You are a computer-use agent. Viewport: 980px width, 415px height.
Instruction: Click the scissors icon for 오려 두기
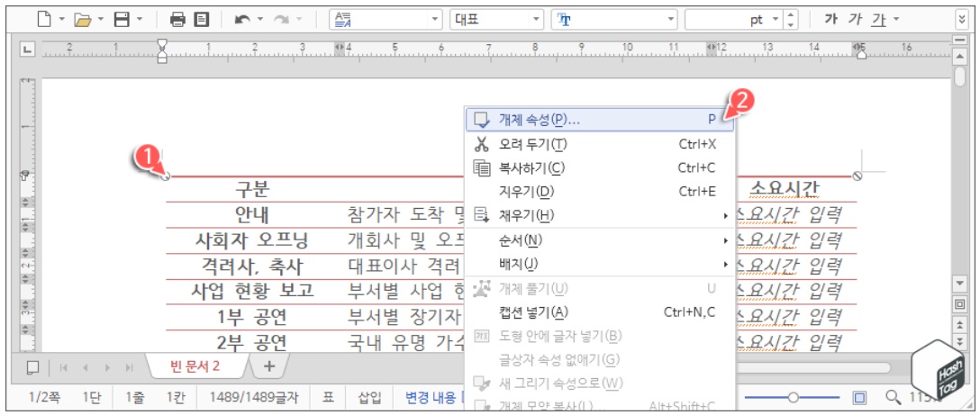481,144
